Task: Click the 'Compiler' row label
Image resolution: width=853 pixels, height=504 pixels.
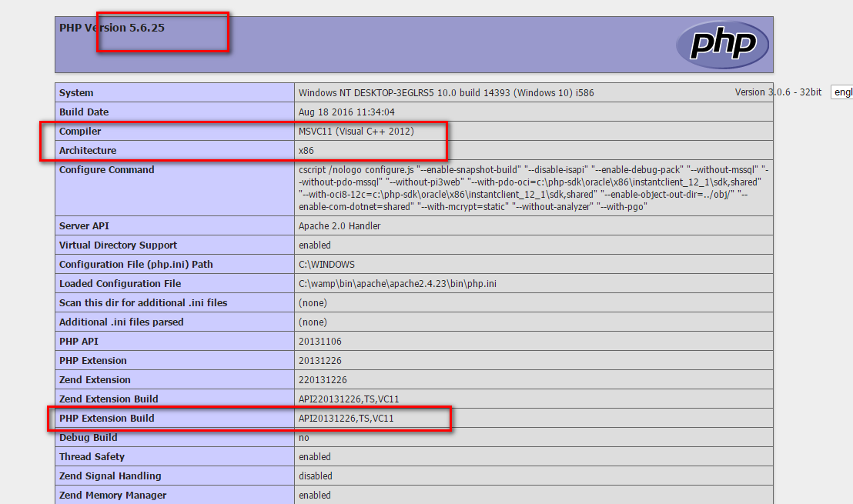Action: click(80, 131)
